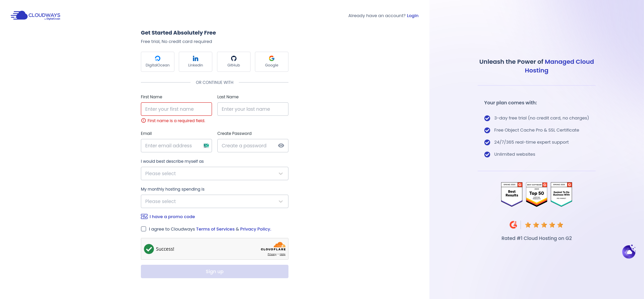Open the floating Cloudways chat bubble

(629, 252)
